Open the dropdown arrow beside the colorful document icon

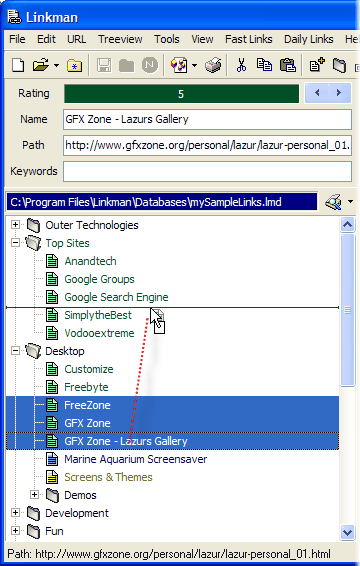point(195,66)
